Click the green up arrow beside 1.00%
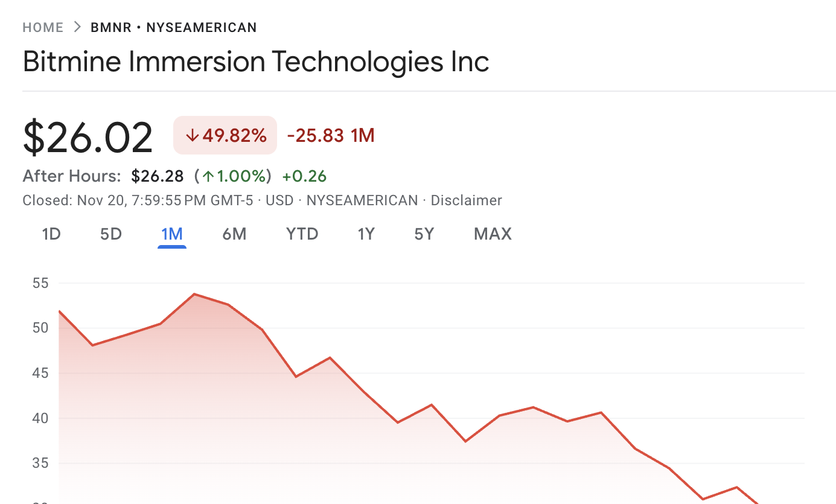The image size is (836, 504). [208, 177]
